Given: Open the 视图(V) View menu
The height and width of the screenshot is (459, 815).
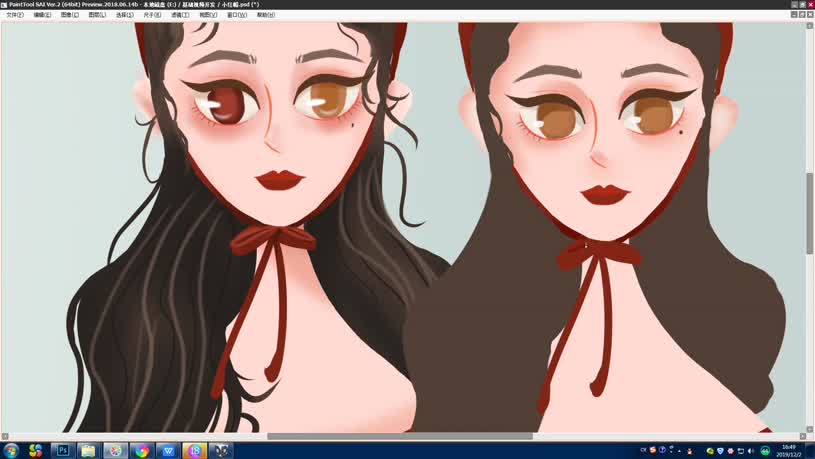Looking at the screenshot, I should tap(208, 15).
